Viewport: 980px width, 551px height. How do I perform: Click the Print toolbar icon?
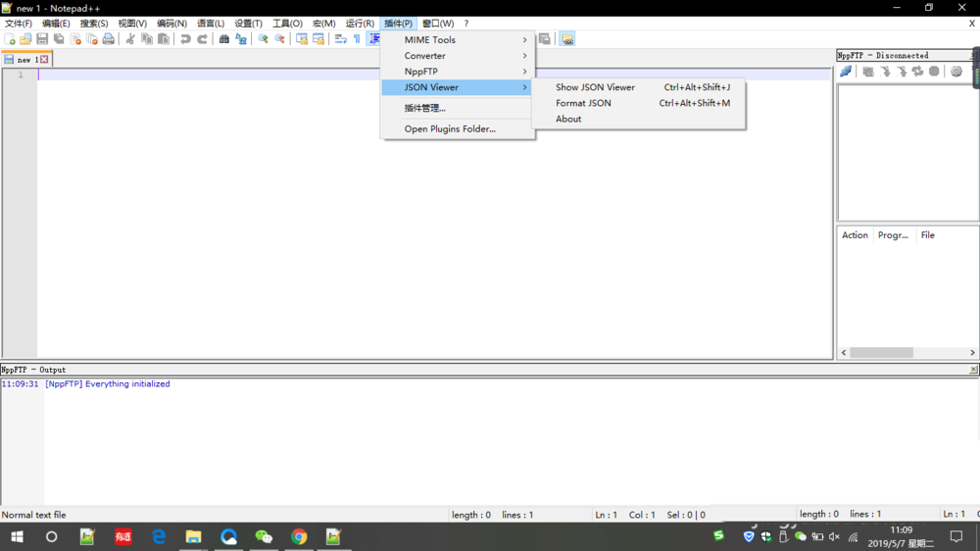[x=108, y=39]
